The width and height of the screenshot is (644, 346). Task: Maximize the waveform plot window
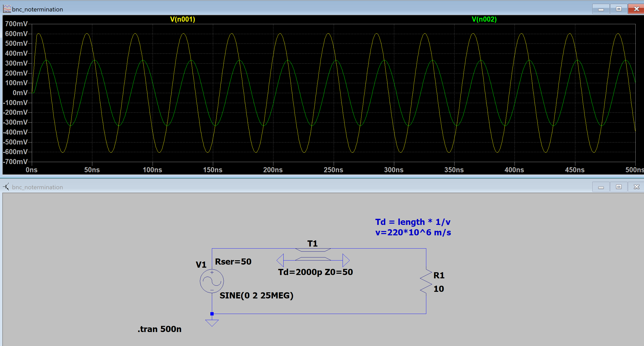coord(619,9)
